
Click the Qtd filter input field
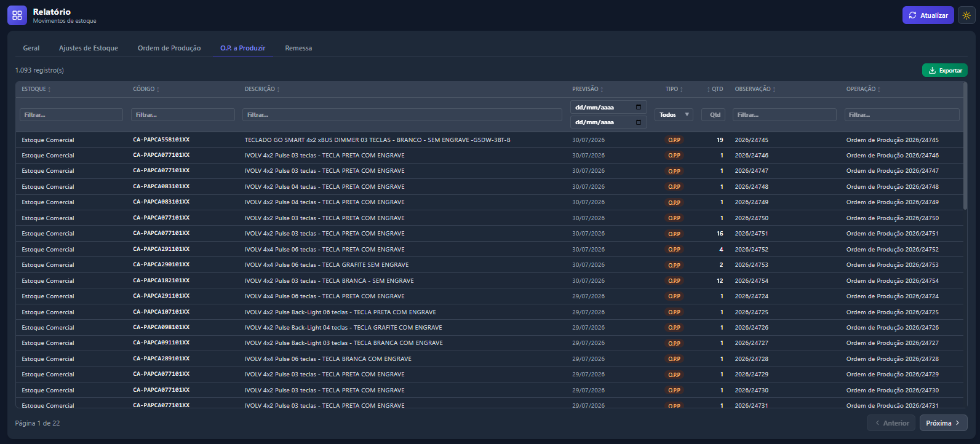[714, 114]
